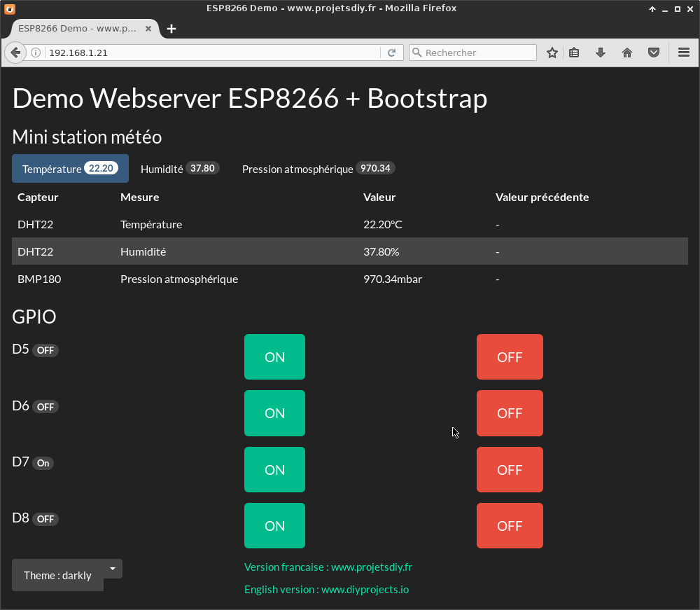Select the Pression atmosphérique tab

[x=318, y=169]
